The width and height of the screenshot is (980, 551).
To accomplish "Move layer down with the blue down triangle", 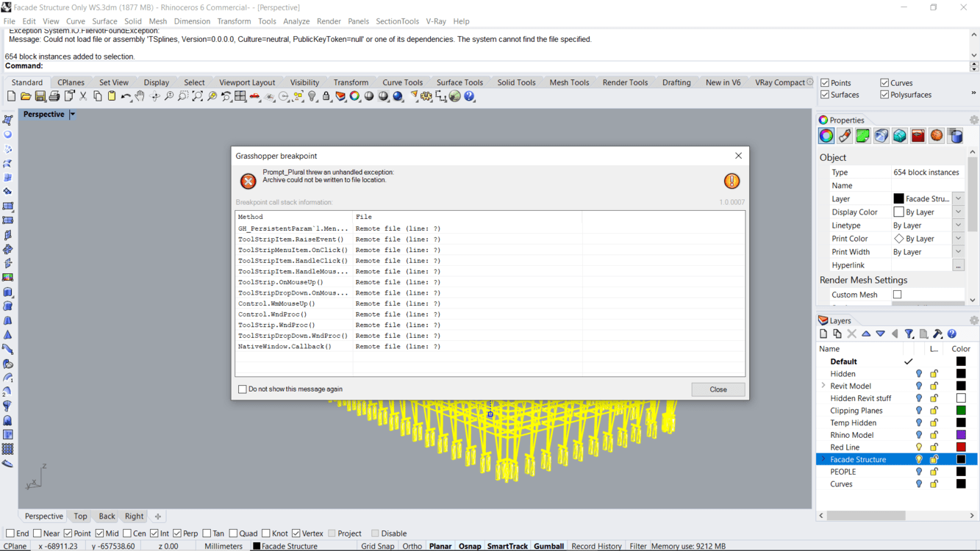I will tap(881, 334).
